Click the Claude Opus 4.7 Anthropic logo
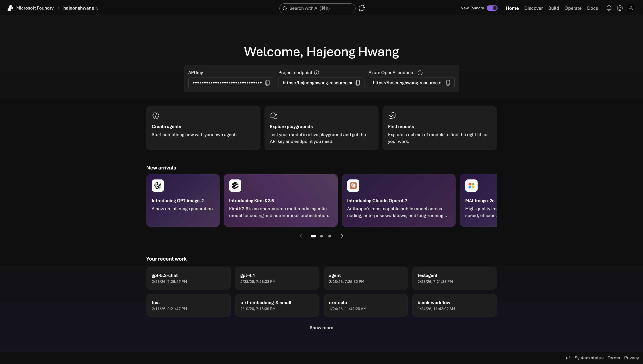Screen dimensions: 643x364 point(353,185)
